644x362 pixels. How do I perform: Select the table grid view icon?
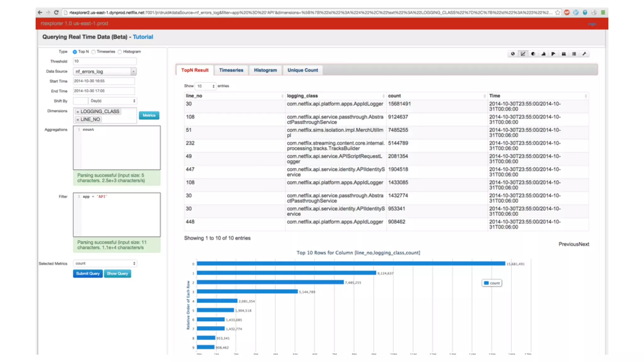pyautogui.click(x=574, y=54)
